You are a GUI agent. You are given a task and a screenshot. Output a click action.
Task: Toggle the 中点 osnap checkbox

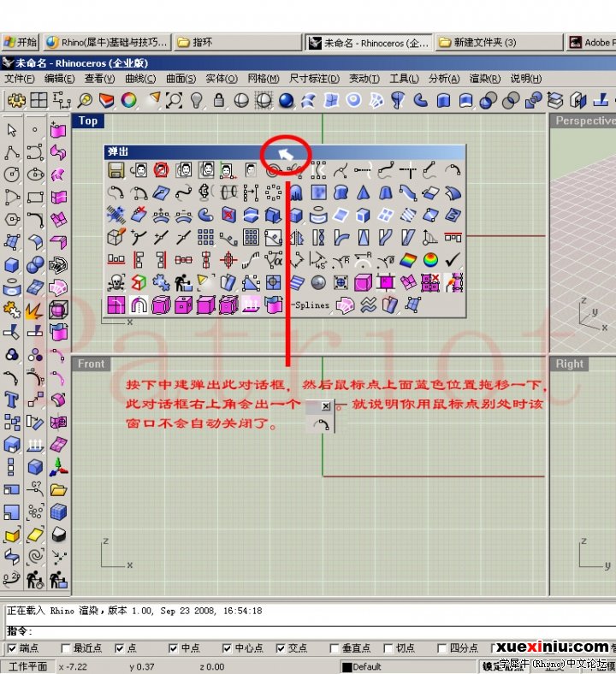click(173, 648)
